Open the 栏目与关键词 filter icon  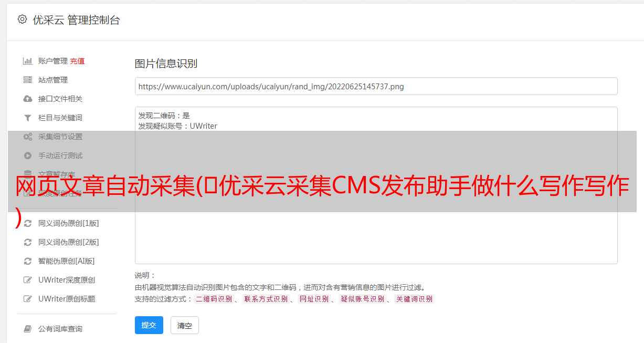coord(28,118)
